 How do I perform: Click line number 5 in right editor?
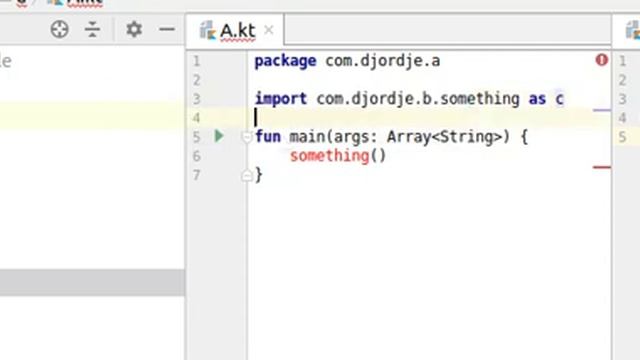(622, 137)
